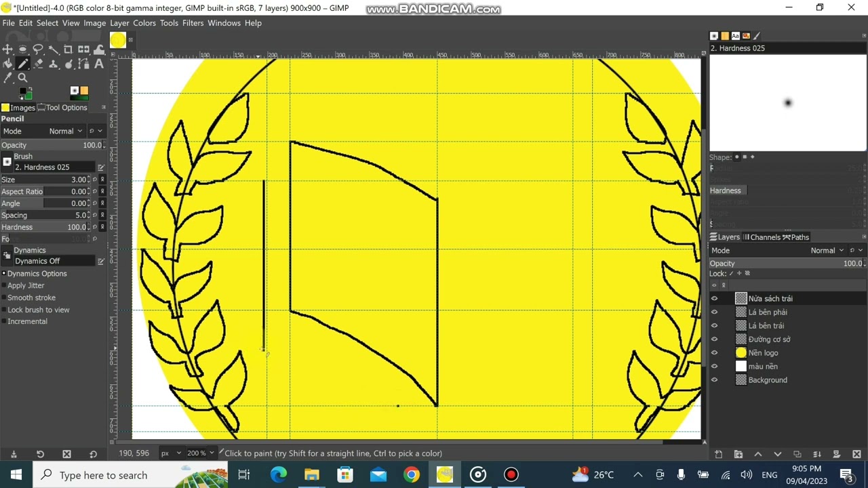Select the Eraser tool
This screenshot has height=488, width=868.
tap(38, 64)
